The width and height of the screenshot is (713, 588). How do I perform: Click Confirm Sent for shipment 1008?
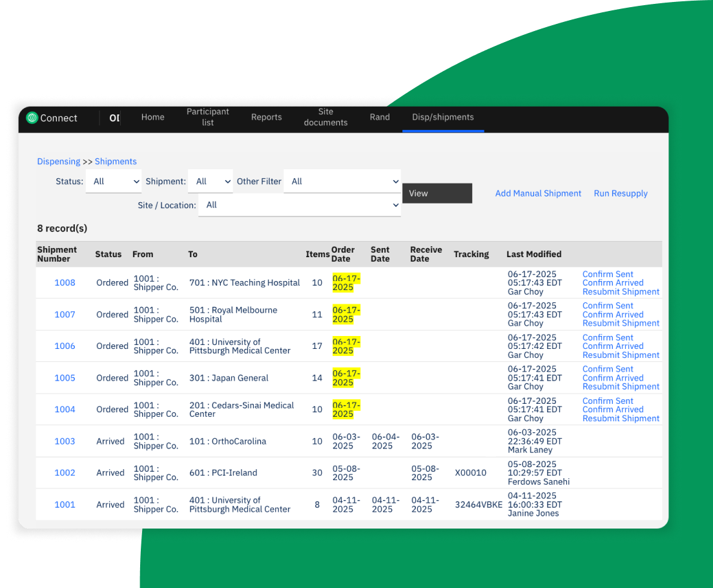[608, 274]
